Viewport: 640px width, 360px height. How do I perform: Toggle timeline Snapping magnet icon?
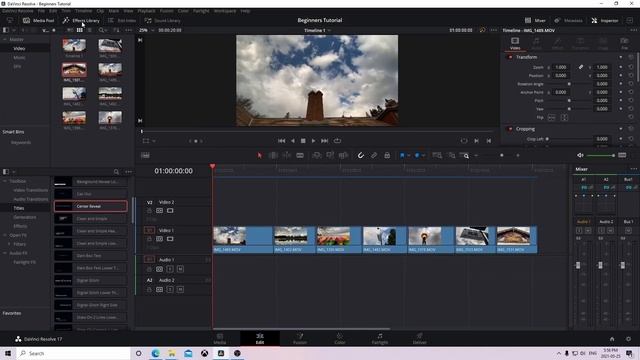click(x=361, y=156)
